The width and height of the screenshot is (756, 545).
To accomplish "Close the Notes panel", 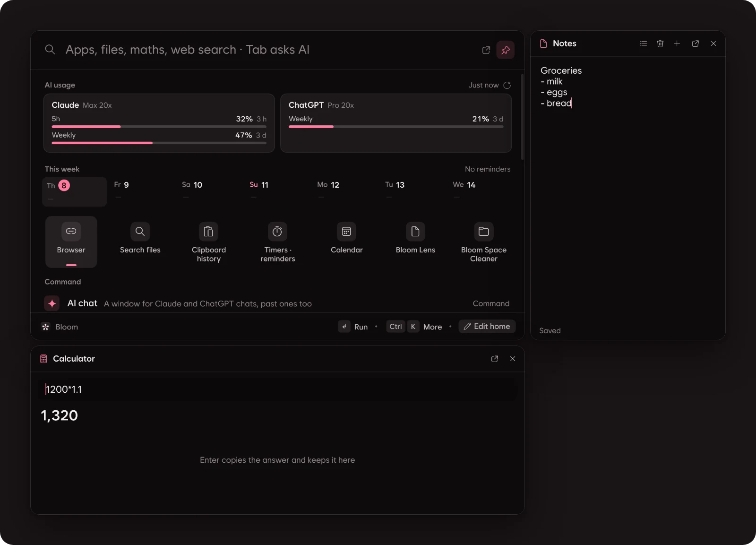I will (713, 43).
